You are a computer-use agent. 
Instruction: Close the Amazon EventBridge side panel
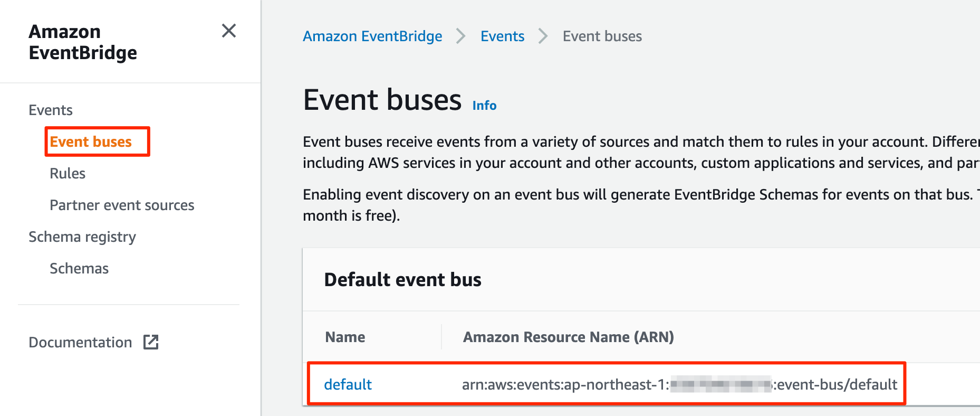[229, 31]
